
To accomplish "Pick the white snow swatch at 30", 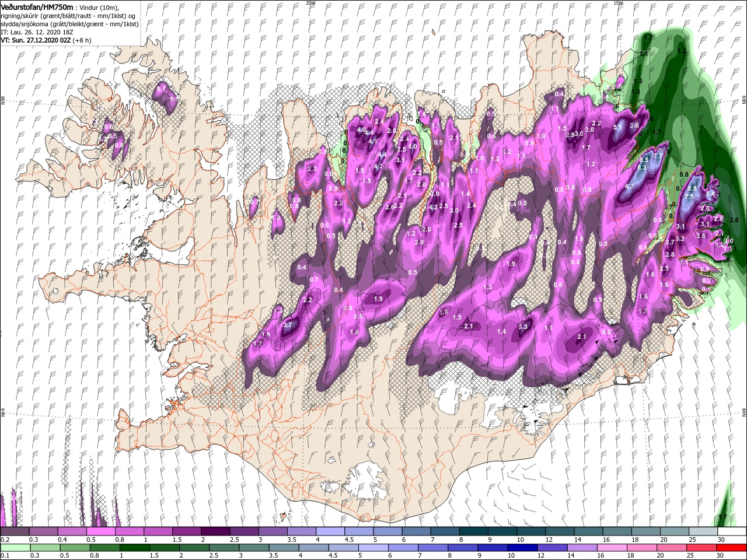I will coord(731,530).
